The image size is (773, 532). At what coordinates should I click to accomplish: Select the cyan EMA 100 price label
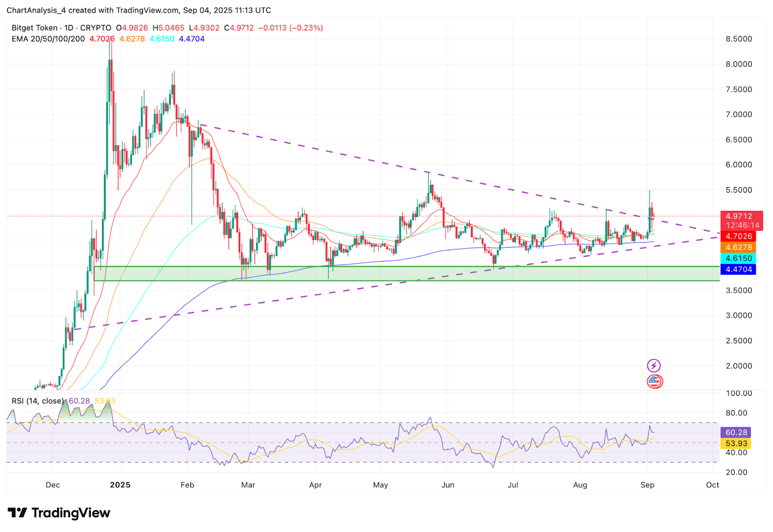(739, 258)
